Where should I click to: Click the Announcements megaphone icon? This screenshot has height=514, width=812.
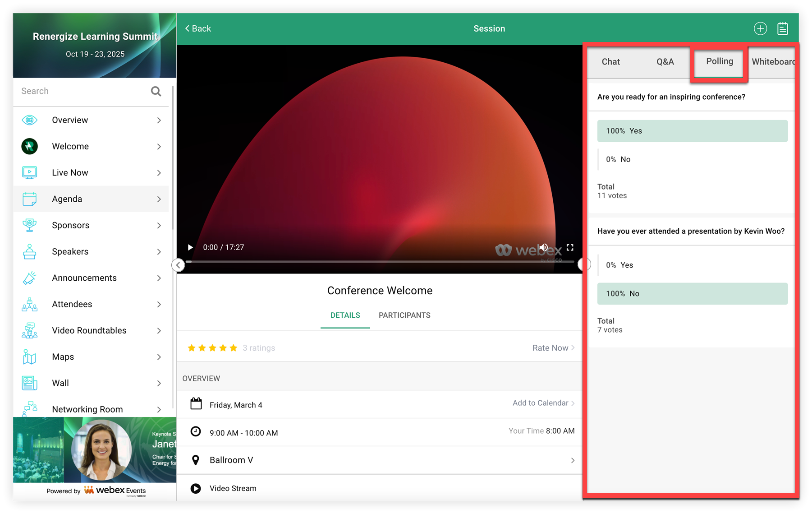tap(30, 278)
